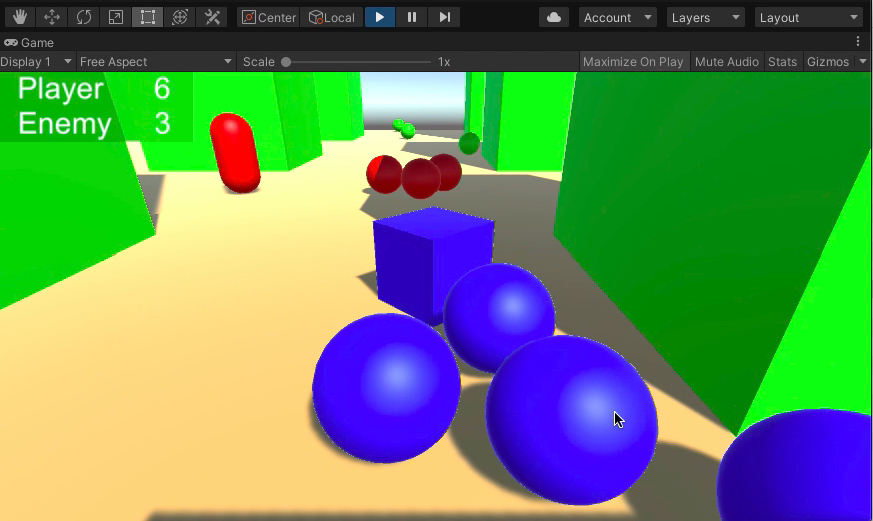Image resolution: width=873 pixels, height=521 pixels.
Task: Switch to the Game tab
Action: (x=30, y=43)
